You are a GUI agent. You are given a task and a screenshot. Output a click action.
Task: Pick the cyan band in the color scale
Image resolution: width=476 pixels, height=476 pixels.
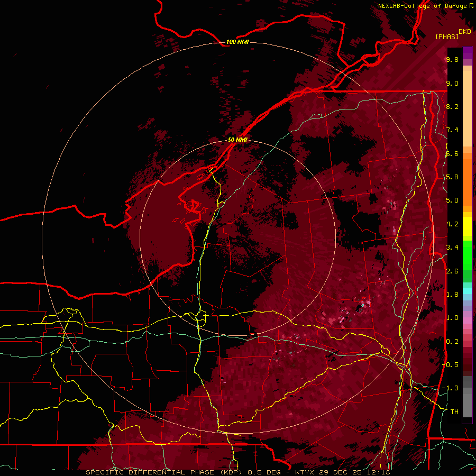tap(467, 291)
